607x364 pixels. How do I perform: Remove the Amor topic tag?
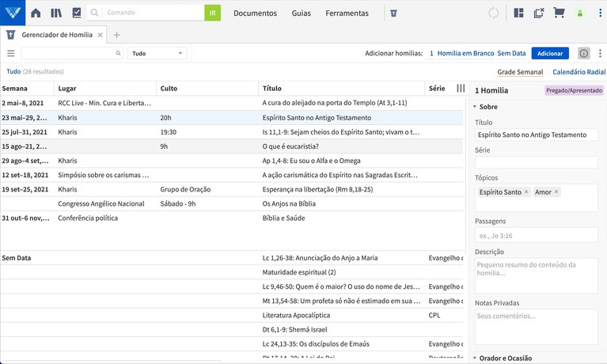(x=556, y=191)
